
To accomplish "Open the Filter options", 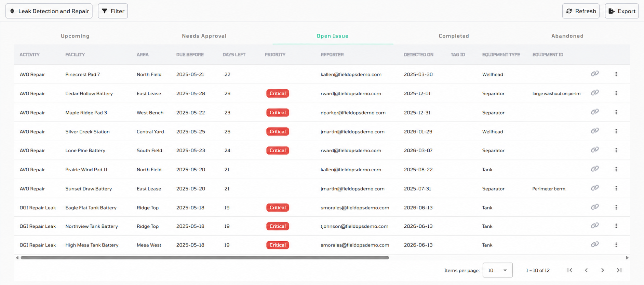I will [x=113, y=11].
